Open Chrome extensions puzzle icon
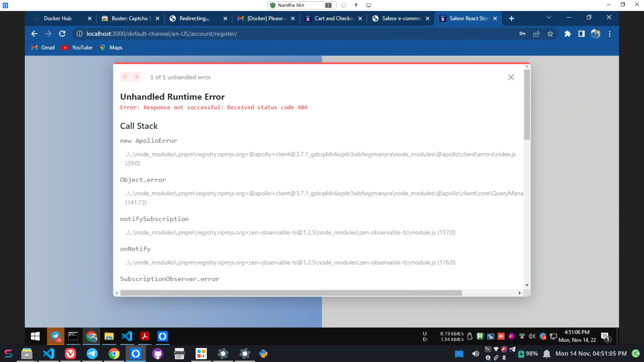This screenshot has height=362, width=644. (568, 34)
